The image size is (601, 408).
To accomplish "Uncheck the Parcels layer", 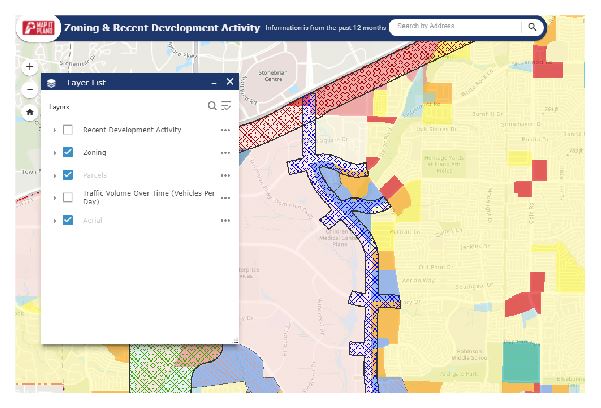I will click(68, 175).
